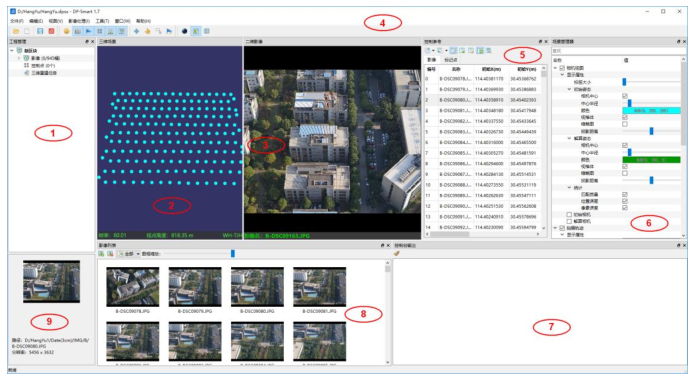This screenshot has height=382, width=695.
Task: Open the 编辑(E) menu
Action: 36,21
